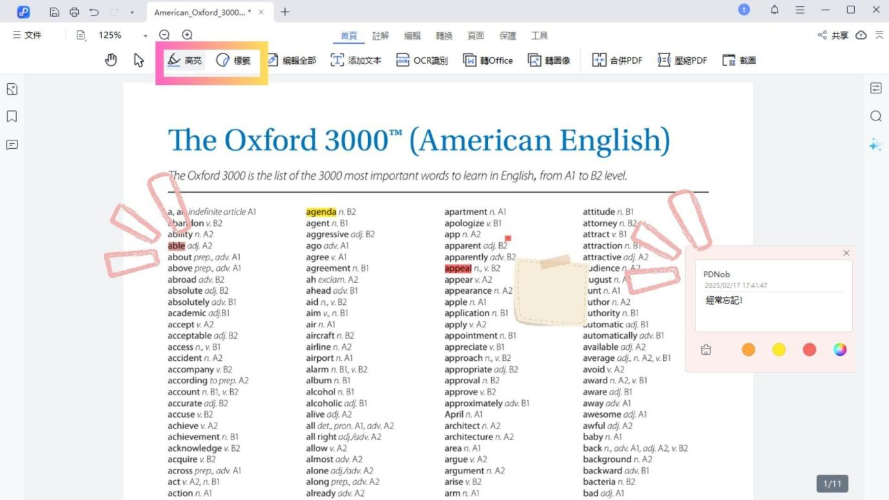Image resolution: width=889 pixels, height=500 pixels.
Task: Switch to the 編輯 edit tab
Action: tap(412, 36)
